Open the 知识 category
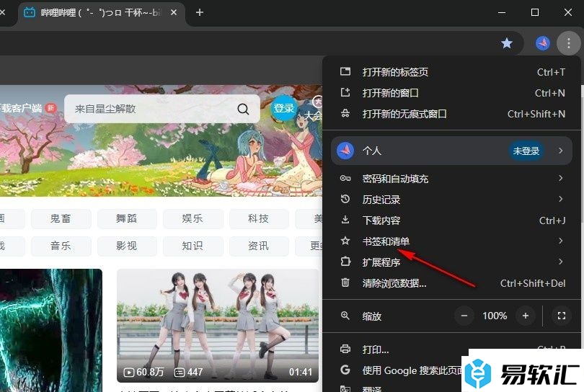The width and height of the screenshot is (584, 392). pyautogui.click(x=193, y=246)
